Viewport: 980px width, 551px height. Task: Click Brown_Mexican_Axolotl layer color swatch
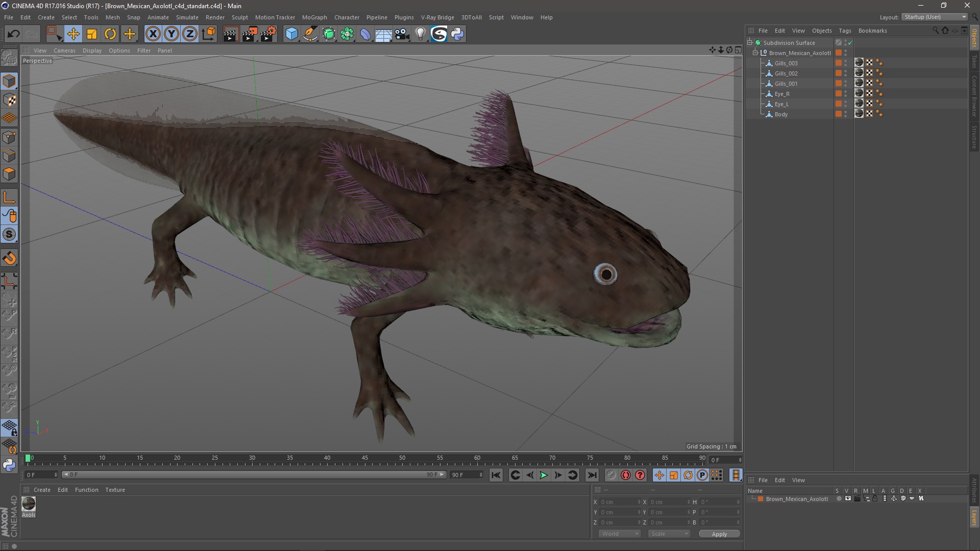click(761, 499)
